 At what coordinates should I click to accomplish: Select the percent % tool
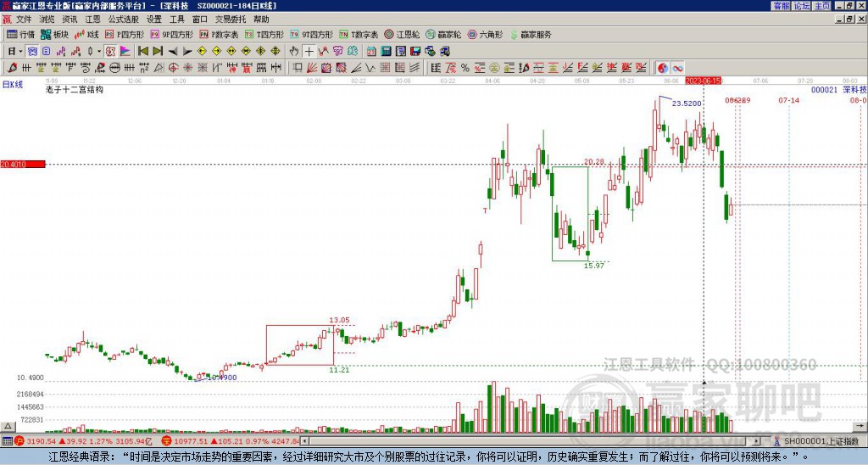tap(465, 68)
